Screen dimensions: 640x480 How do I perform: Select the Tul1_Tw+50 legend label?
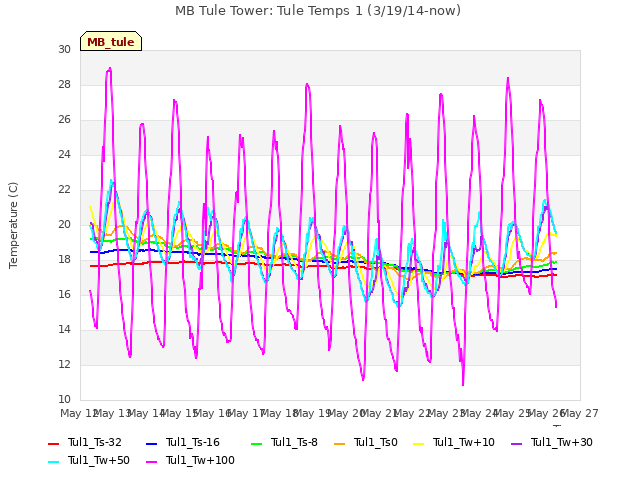pyautogui.click(x=98, y=460)
